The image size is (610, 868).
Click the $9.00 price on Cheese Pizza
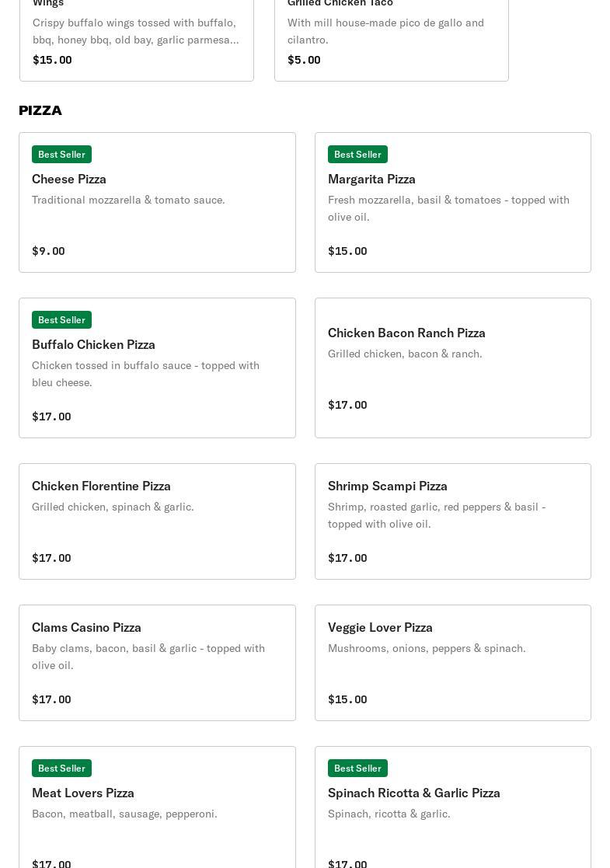tap(48, 251)
